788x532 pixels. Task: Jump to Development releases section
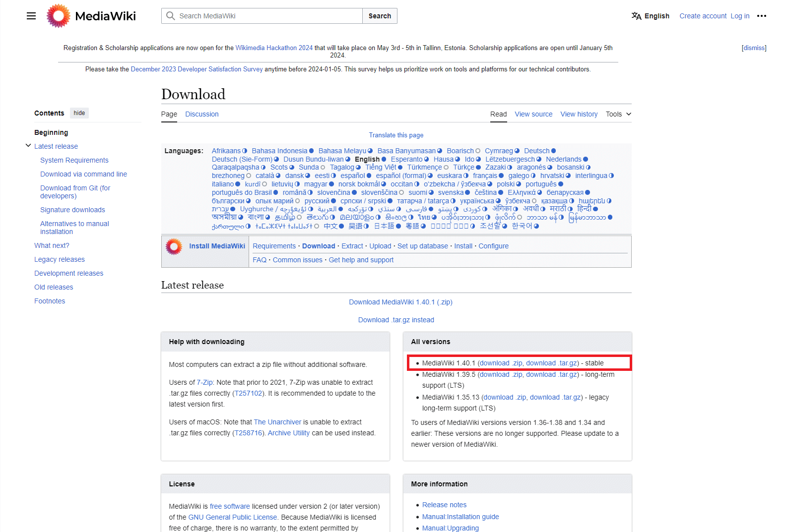[69, 273]
